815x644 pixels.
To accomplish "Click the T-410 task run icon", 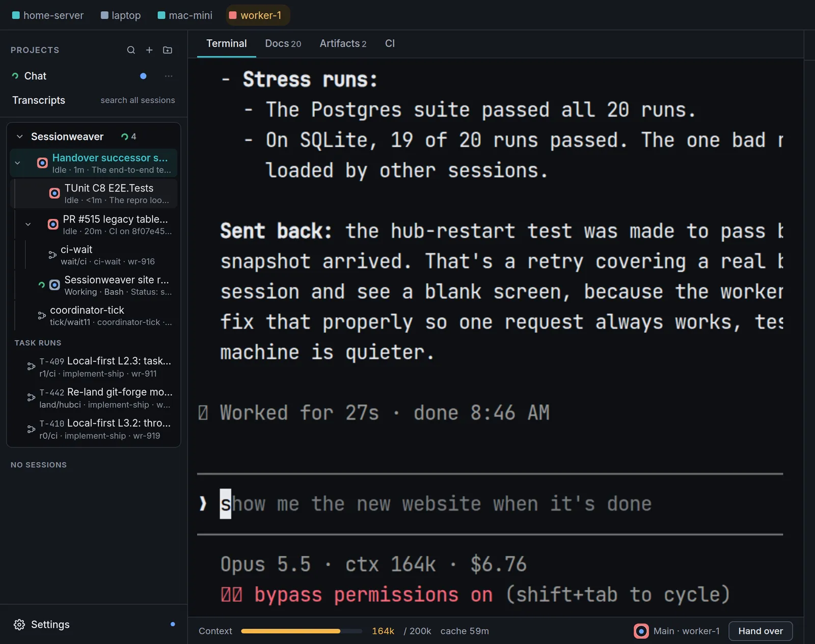I will click(x=31, y=429).
